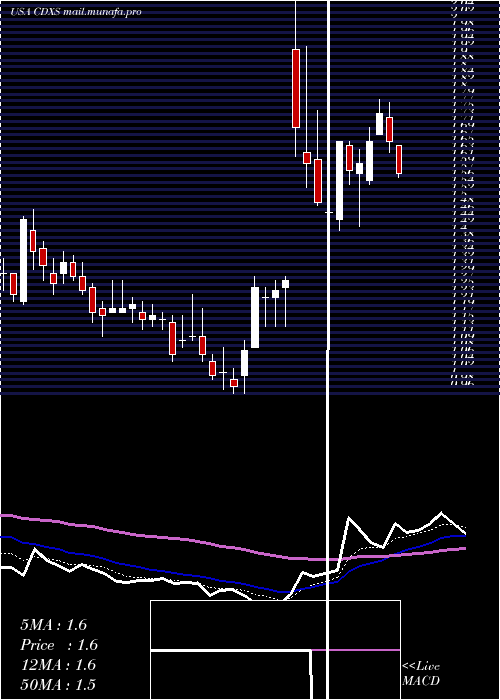Click the '50MA : 1.5' value label

click(x=58, y=685)
